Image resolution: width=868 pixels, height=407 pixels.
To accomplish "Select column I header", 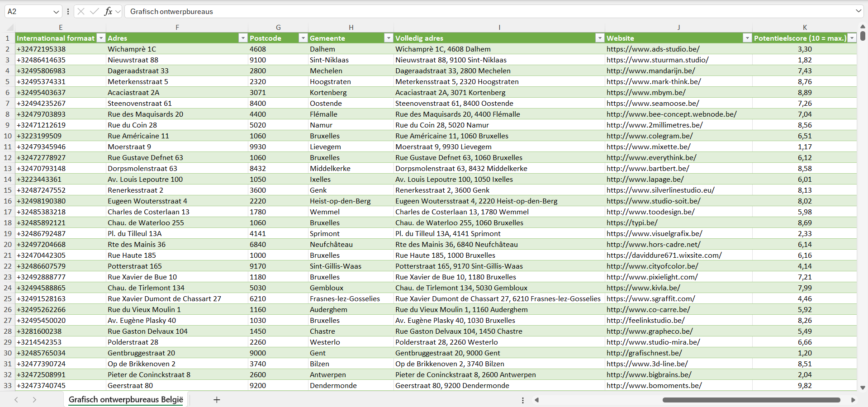I will [499, 27].
